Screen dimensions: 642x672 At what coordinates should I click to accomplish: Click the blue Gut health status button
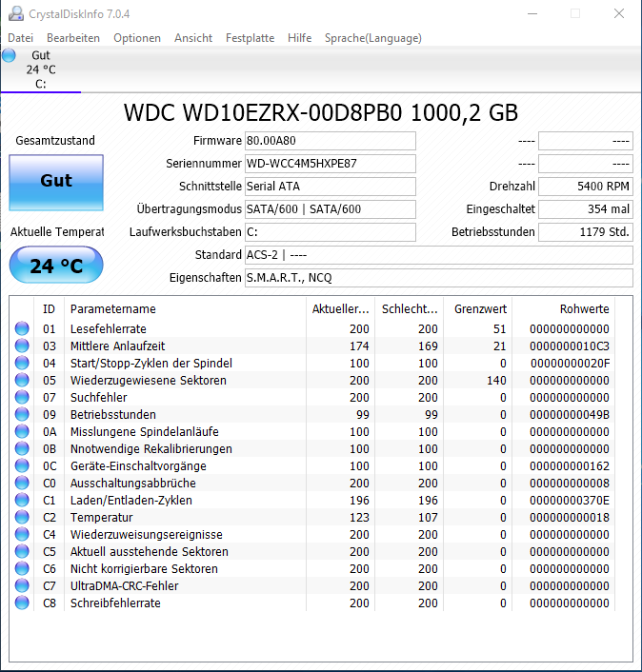coord(56,183)
